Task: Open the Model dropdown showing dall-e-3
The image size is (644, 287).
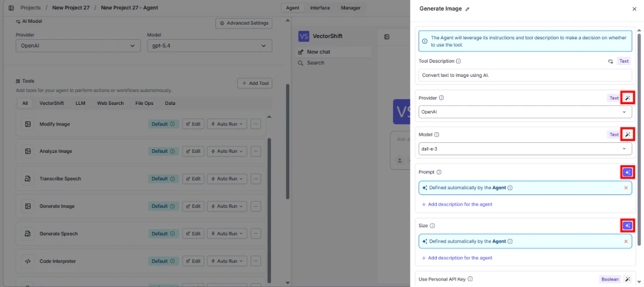Action: 525,148
